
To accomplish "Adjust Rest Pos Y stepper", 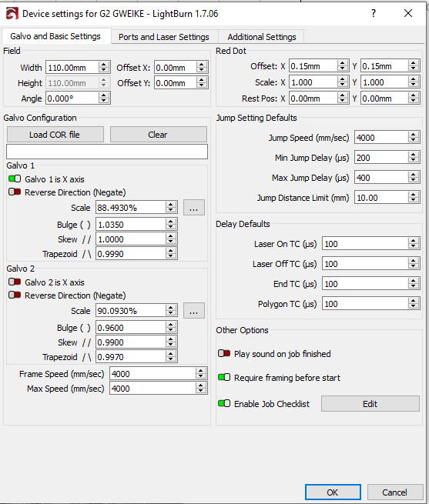I will click(x=414, y=98).
